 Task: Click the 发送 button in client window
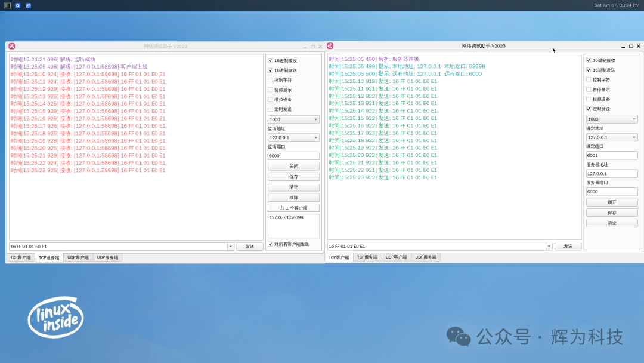[x=568, y=245]
